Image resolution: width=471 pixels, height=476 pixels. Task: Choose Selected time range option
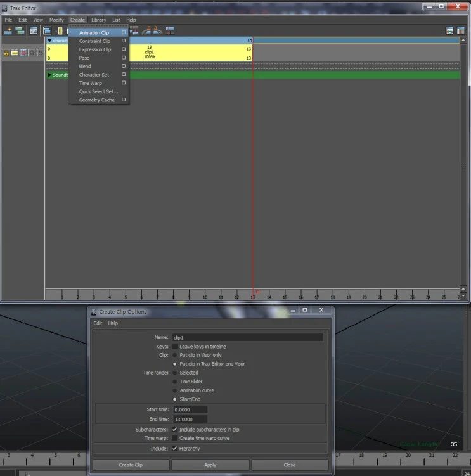(174, 373)
